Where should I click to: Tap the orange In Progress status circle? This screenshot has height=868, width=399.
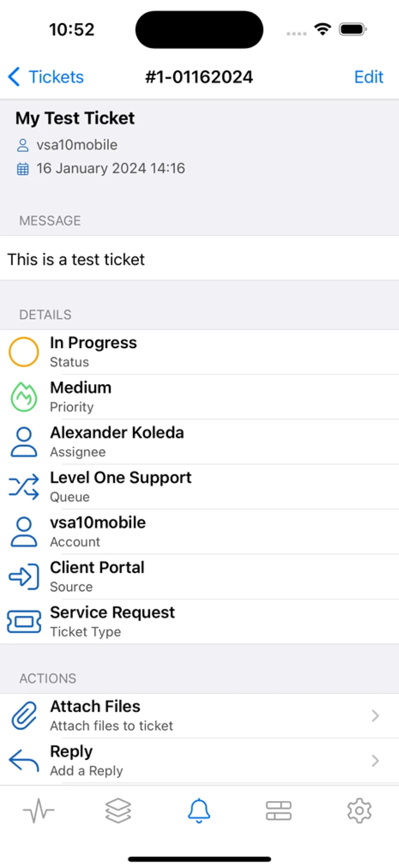pos(24,352)
